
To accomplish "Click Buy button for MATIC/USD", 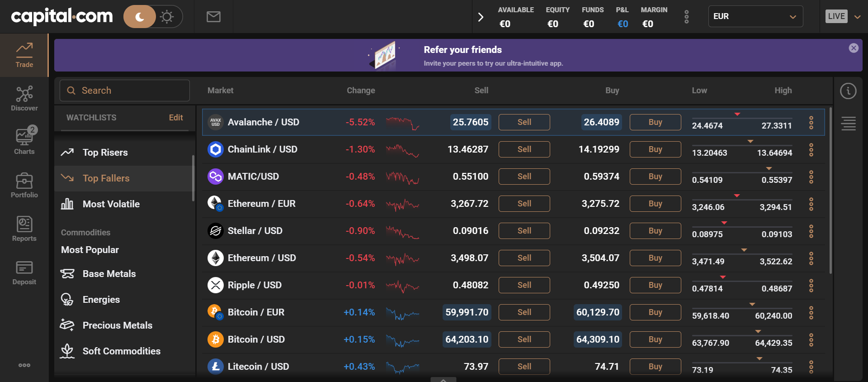I will click(x=656, y=177).
